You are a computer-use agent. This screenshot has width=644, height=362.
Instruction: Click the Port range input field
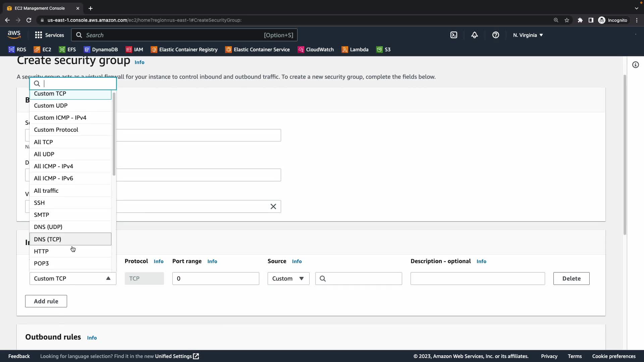[215, 279]
